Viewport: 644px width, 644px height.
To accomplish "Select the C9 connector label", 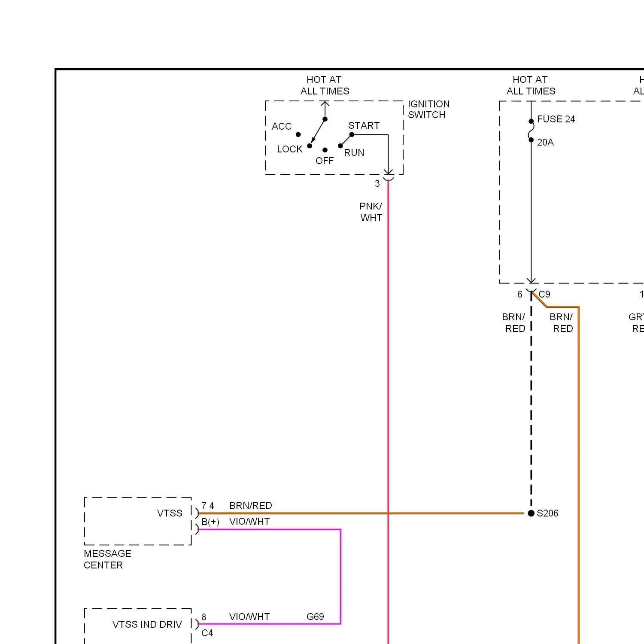I will click(544, 294).
